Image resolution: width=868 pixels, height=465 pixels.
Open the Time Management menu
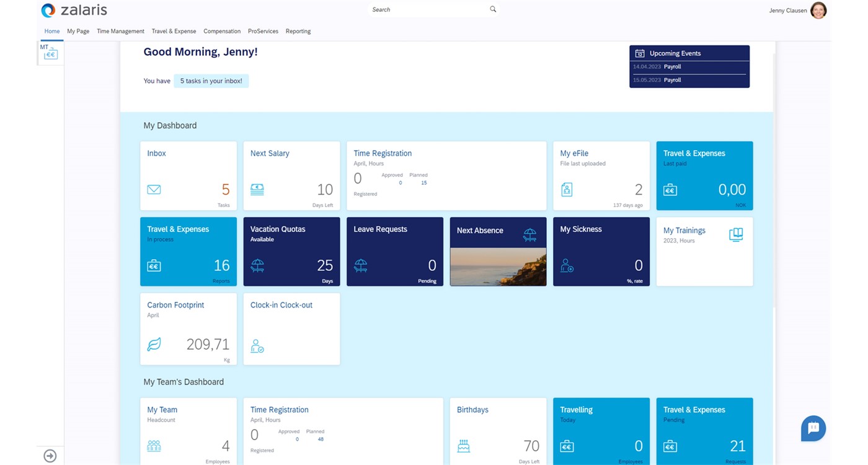pos(120,31)
